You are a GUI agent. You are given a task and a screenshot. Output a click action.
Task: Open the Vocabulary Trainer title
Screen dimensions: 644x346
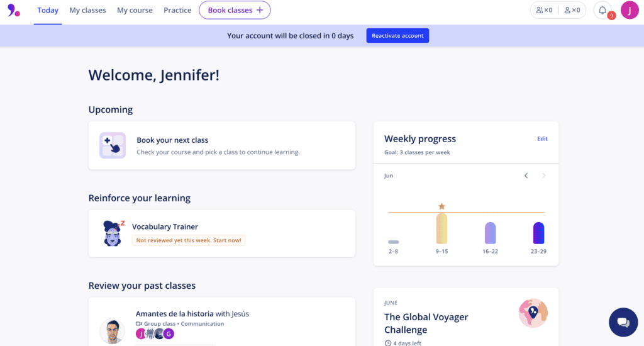point(165,227)
